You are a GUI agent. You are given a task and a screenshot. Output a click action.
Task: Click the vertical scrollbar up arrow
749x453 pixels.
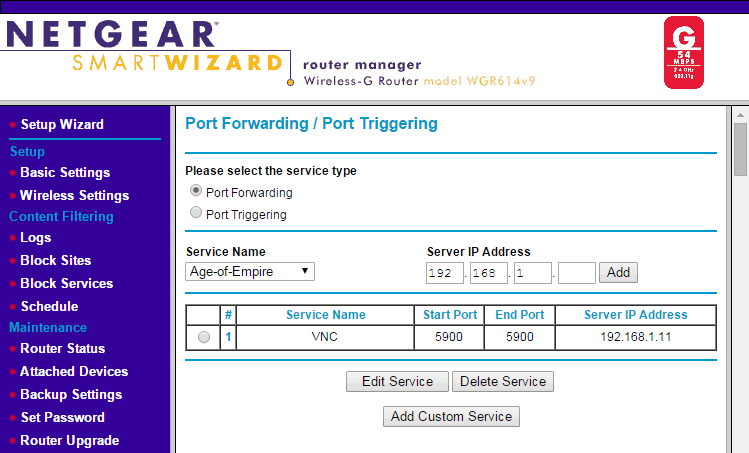(740, 117)
